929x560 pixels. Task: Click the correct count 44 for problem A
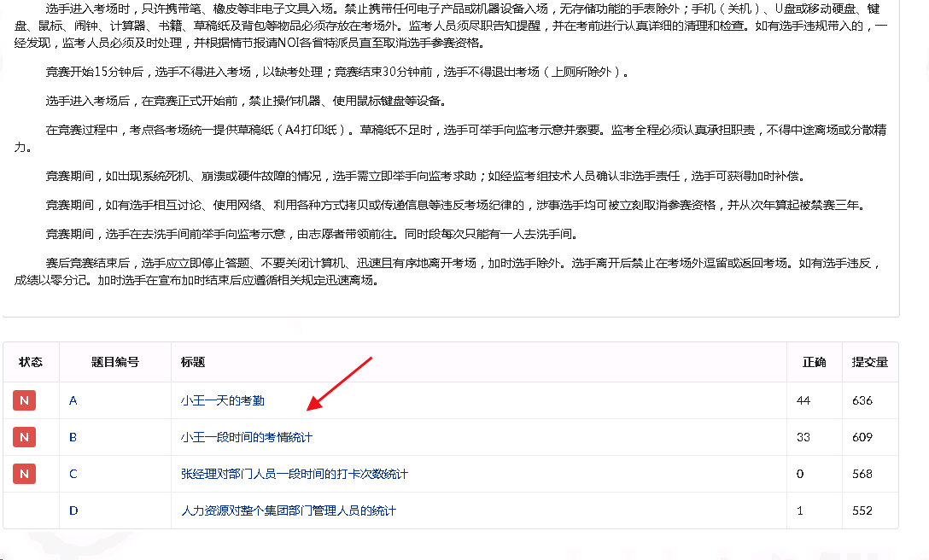tap(803, 400)
